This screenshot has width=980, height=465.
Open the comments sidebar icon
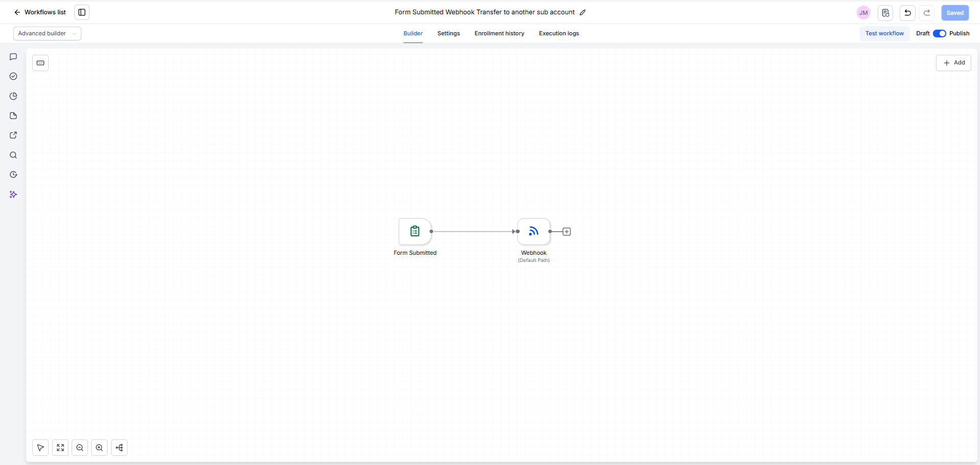click(x=13, y=57)
